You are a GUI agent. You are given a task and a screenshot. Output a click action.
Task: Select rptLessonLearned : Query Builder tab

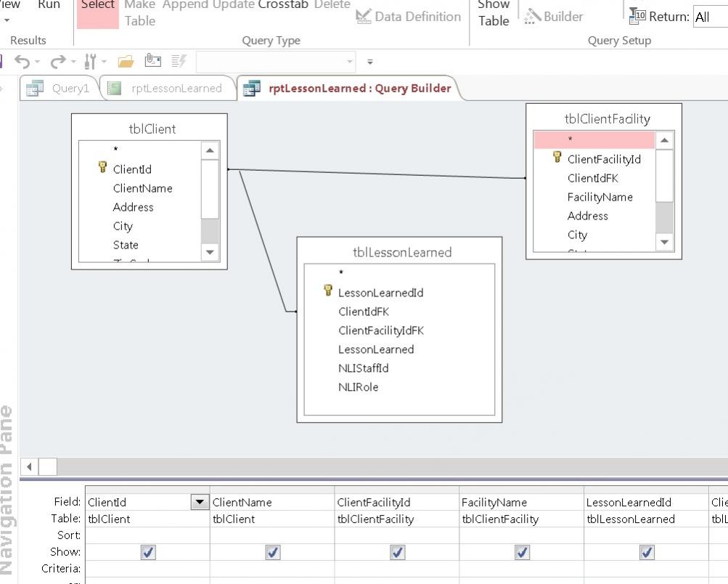point(349,88)
